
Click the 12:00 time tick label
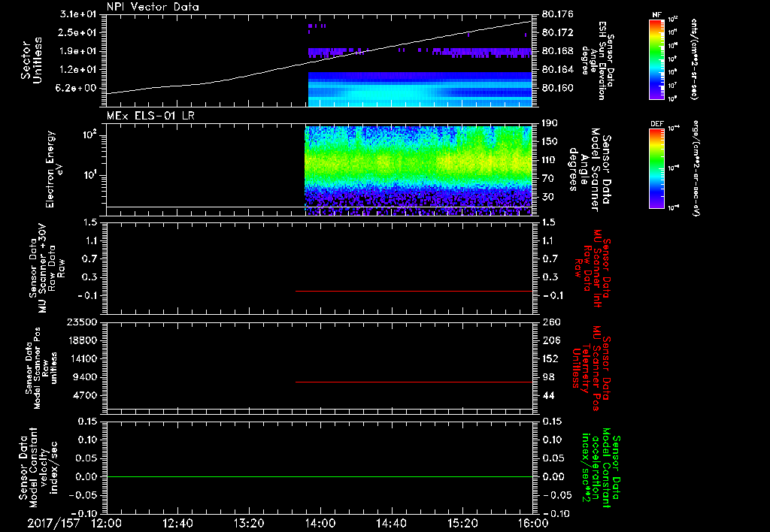coord(107,523)
